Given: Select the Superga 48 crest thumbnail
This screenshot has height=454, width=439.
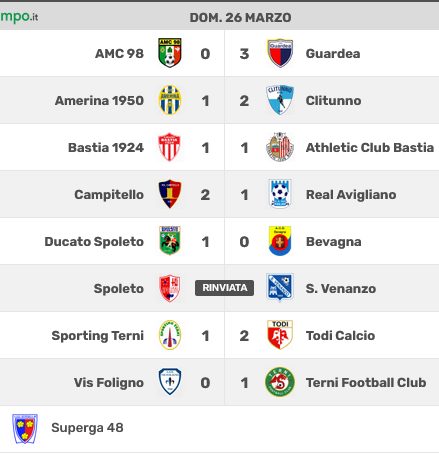Looking at the screenshot, I should tap(25, 429).
